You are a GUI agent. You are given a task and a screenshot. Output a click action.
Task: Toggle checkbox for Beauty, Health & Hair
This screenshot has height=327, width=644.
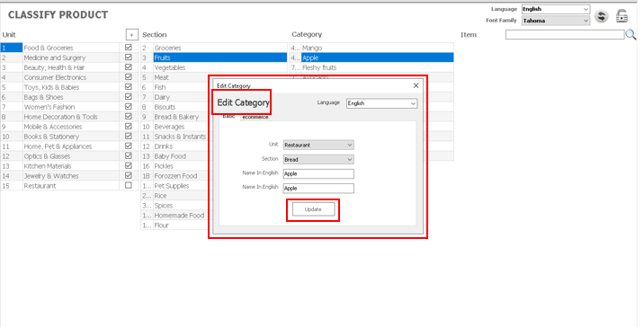tap(128, 67)
